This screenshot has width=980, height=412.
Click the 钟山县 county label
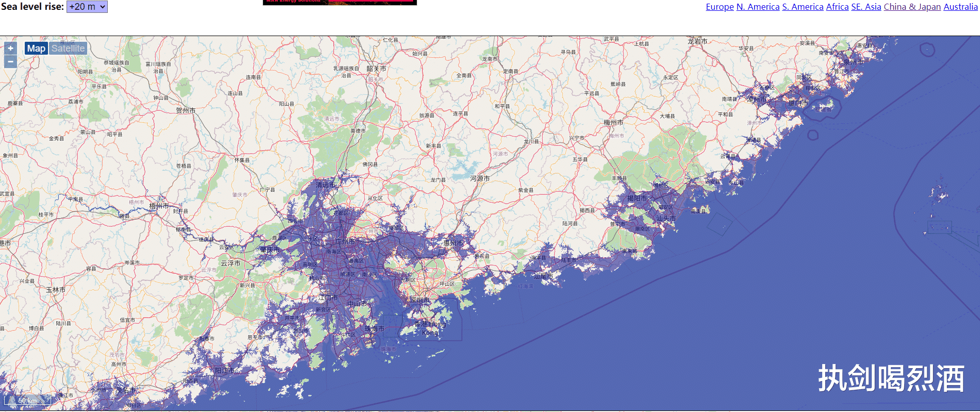[x=161, y=98]
